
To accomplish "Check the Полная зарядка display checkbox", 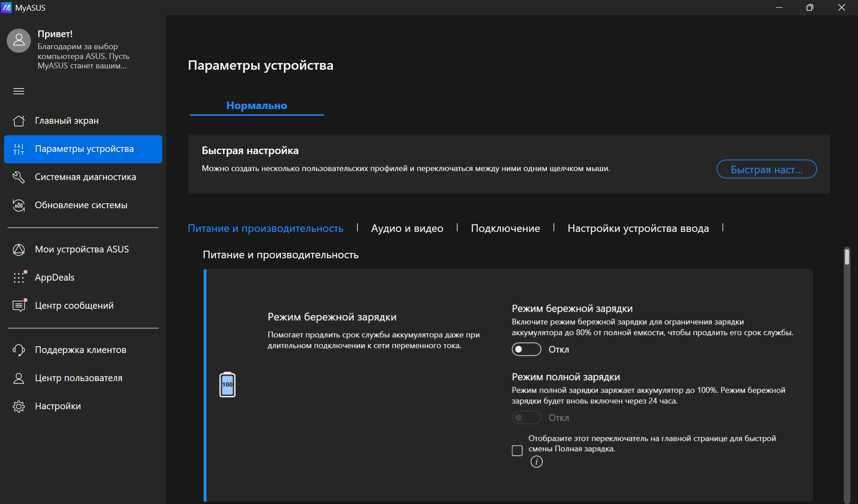I will (517, 450).
